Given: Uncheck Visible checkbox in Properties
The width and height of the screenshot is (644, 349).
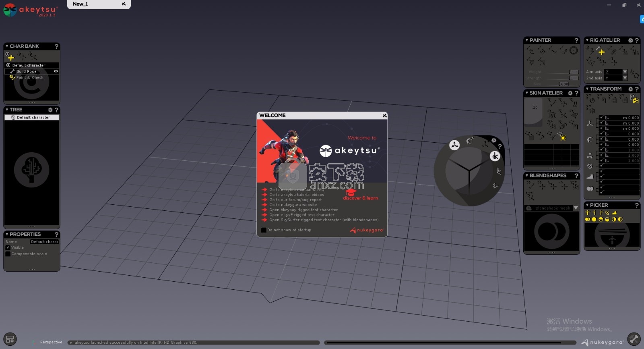Looking at the screenshot, I should tap(8, 247).
